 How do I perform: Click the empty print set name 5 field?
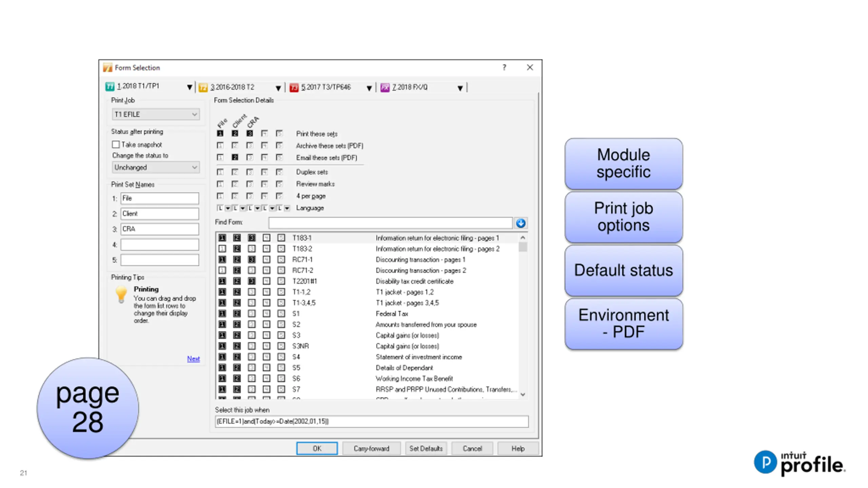pos(160,260)
